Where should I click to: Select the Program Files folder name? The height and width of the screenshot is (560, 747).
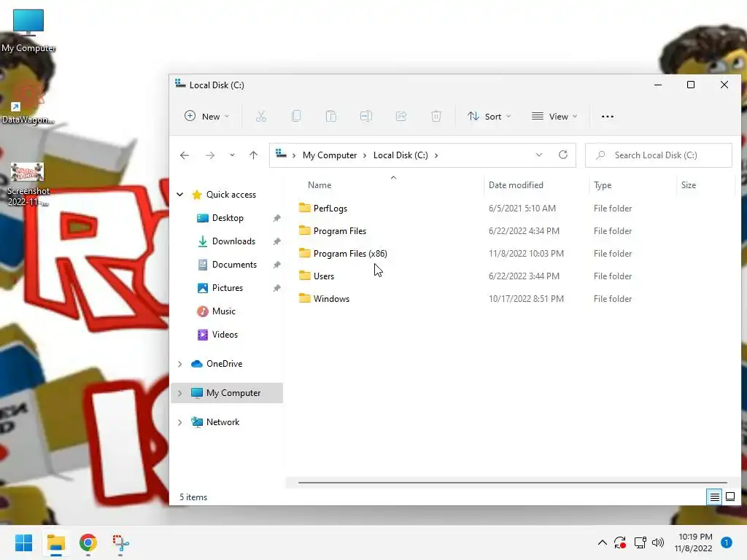(340, 231)
